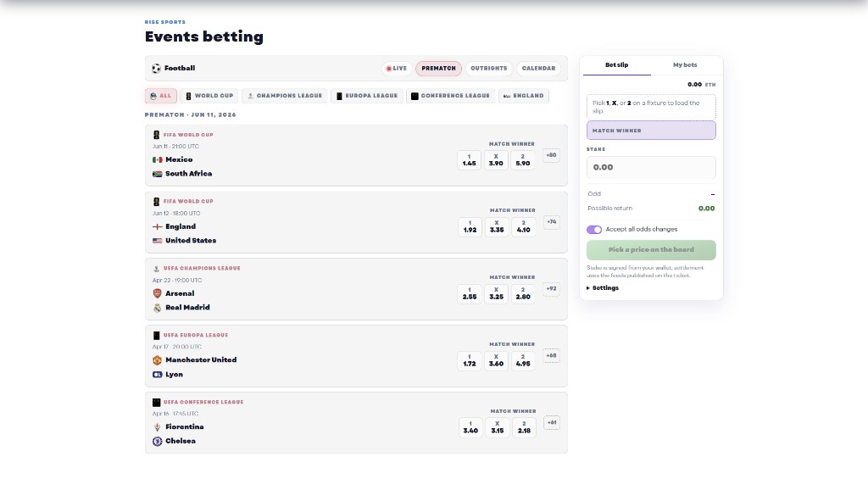This screenshot has height=479, width=868.
Task: Filter fixtures by Champions League chip
Action: click(x=284, y=96)
